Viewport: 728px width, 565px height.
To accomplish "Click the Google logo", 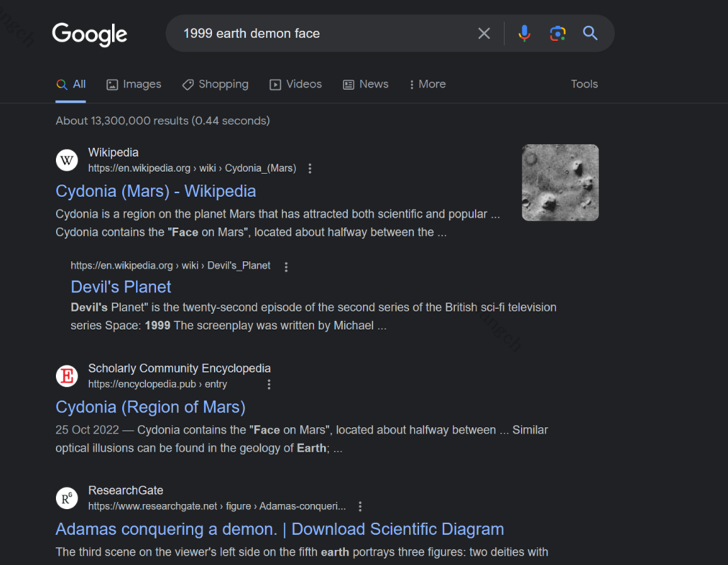I will pos(90,34).
